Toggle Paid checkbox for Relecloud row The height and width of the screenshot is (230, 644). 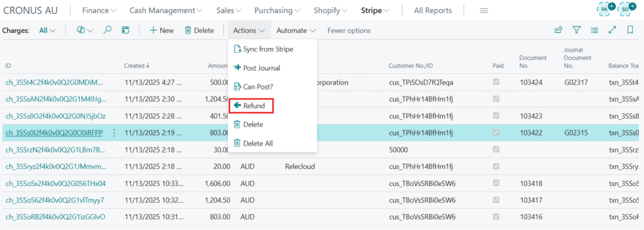[x=496, y=166]
